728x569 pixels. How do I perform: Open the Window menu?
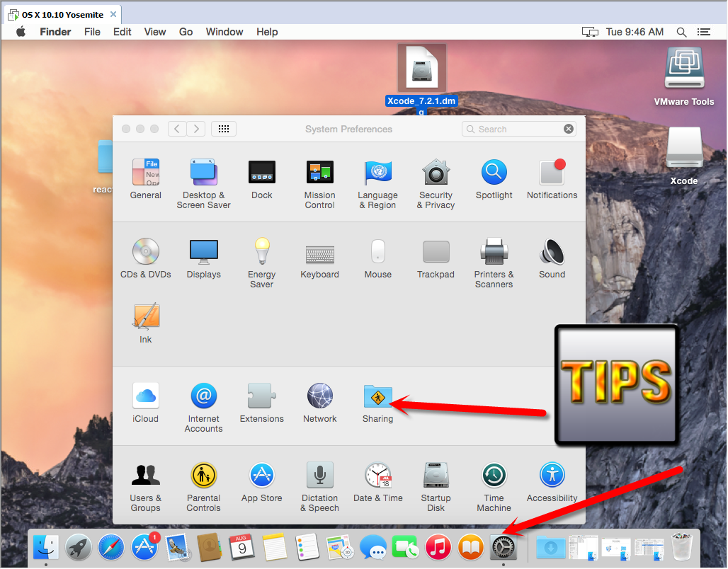(224, 31)
